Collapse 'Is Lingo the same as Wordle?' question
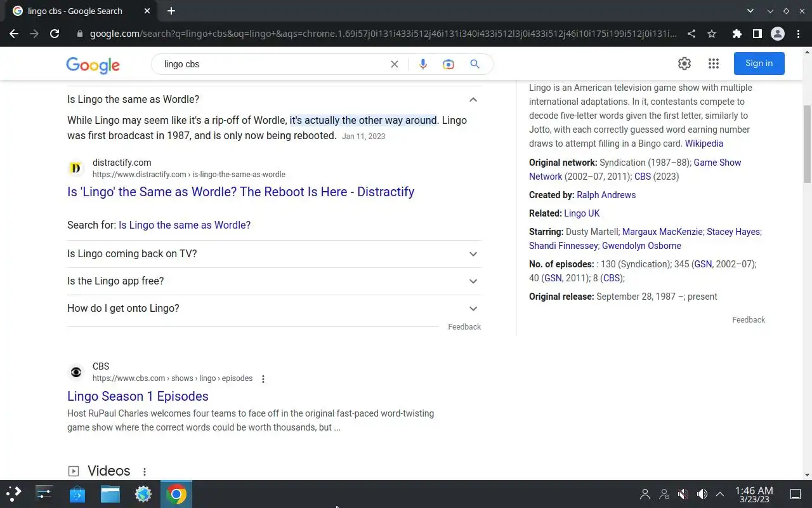The width and height of the screenshot is (812, 508). pyautogui.click(x=273, y=100)
